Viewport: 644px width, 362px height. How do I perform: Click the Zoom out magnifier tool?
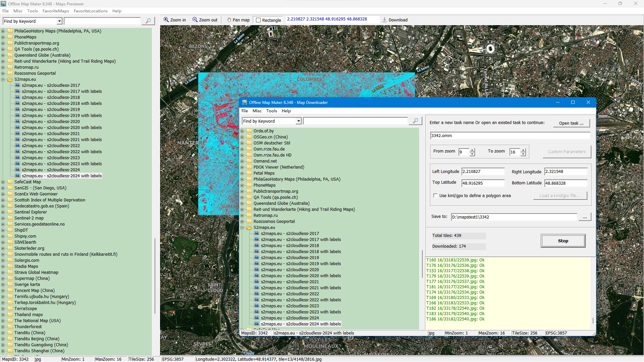coord(195,20)
